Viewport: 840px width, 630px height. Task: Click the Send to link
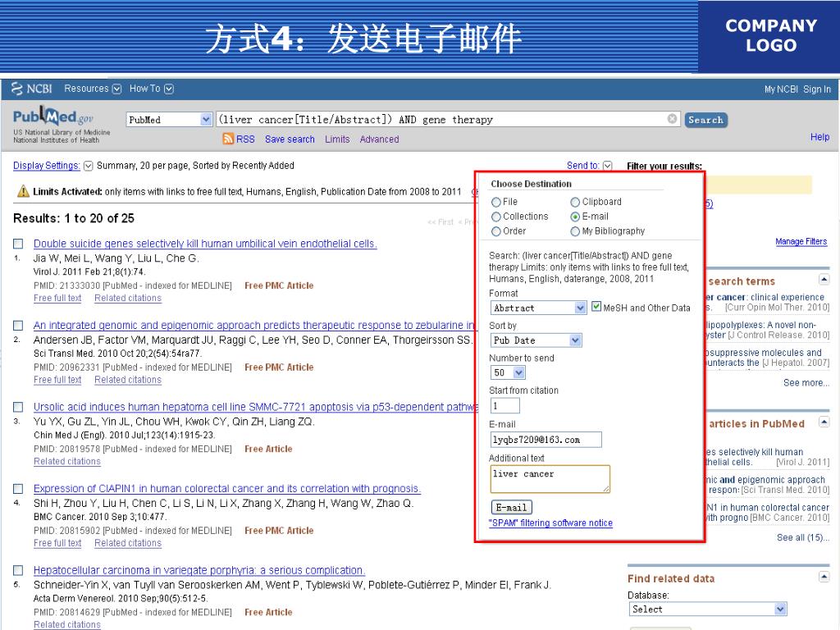pyautogui.click(x=583, y=166)
